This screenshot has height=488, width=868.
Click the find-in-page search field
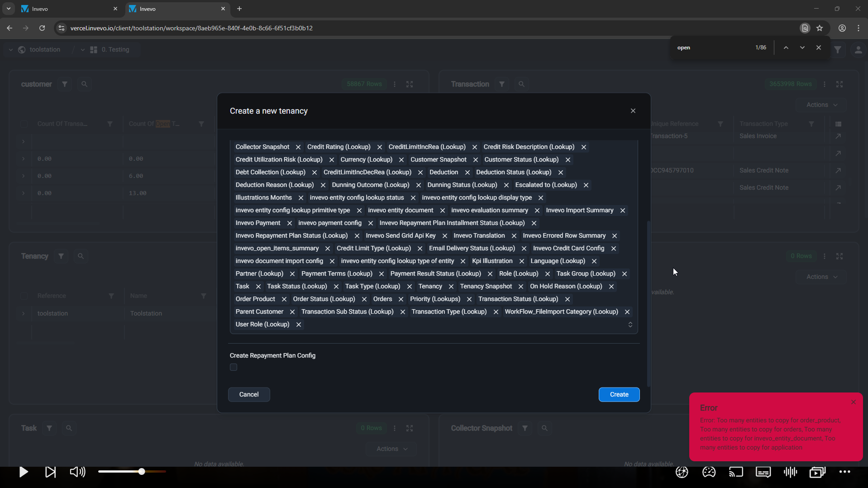pyautogui.click(x=713, y=48)
